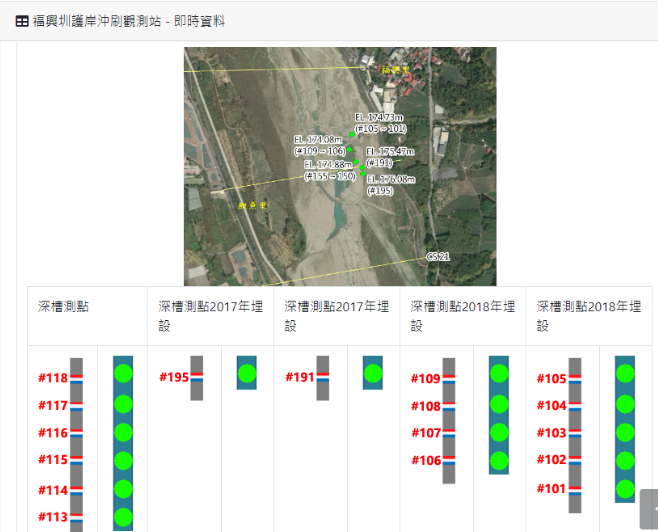This screenshot has height=532, width=658.
Task: Click the green status light for #108
Action: (499, 404)
